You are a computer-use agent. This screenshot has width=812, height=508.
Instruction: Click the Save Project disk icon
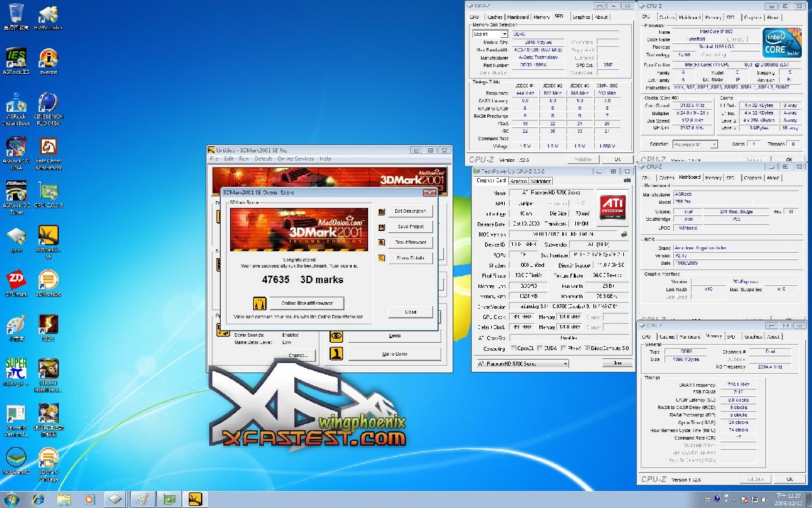(382, 227)
